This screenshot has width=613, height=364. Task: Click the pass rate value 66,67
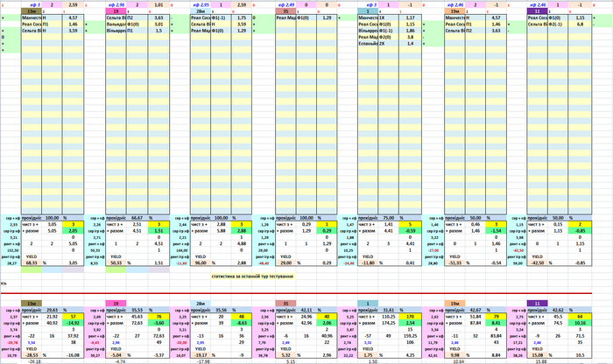coord(137,218)
